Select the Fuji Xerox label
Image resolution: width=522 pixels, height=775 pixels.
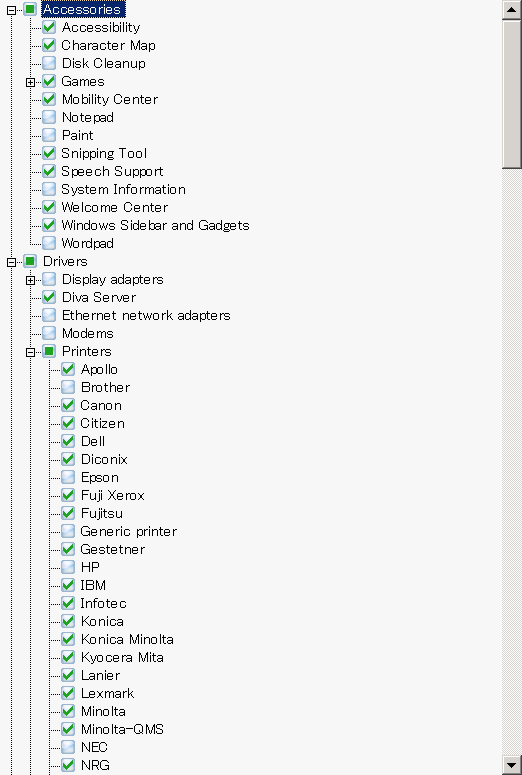click(x=113, y=495)
